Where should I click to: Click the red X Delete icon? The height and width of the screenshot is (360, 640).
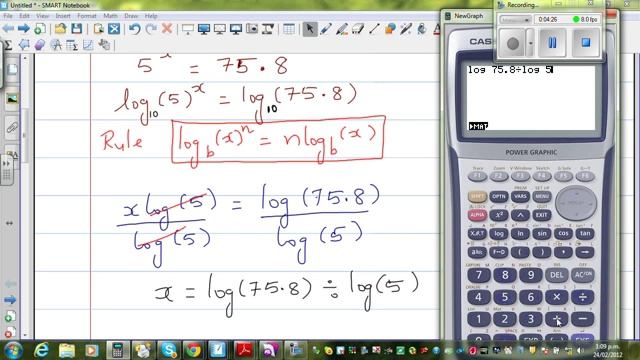(167, 29)
